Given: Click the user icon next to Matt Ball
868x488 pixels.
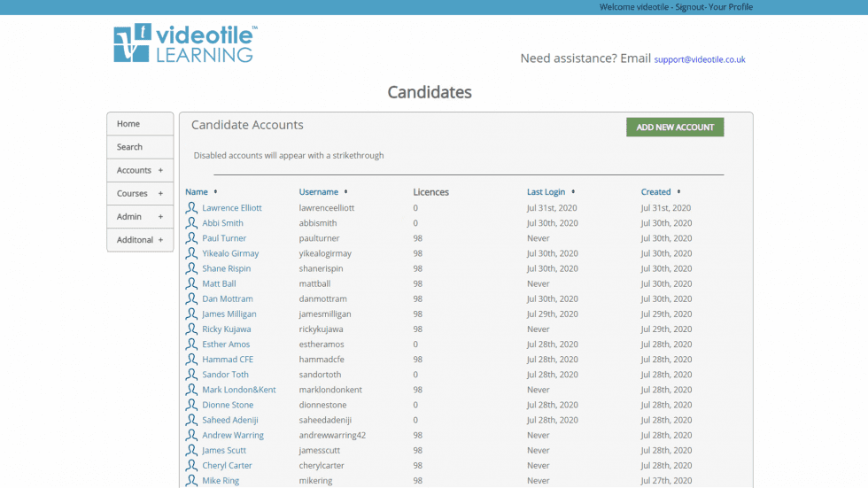Looking at the screenshot, I should (x=191, y=283).
